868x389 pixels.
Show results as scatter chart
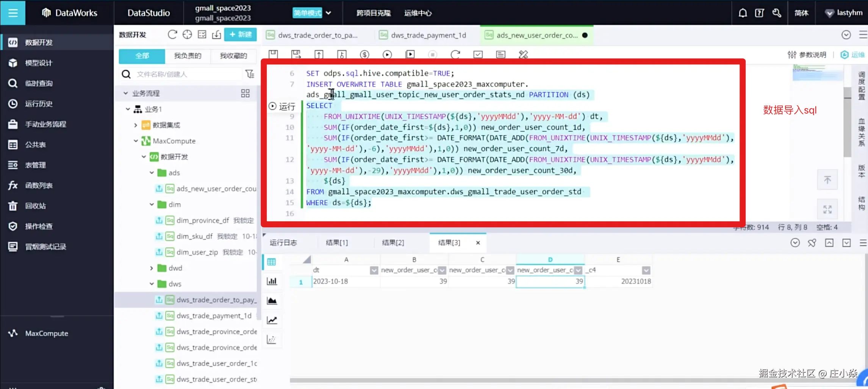(x=272, y=339)
